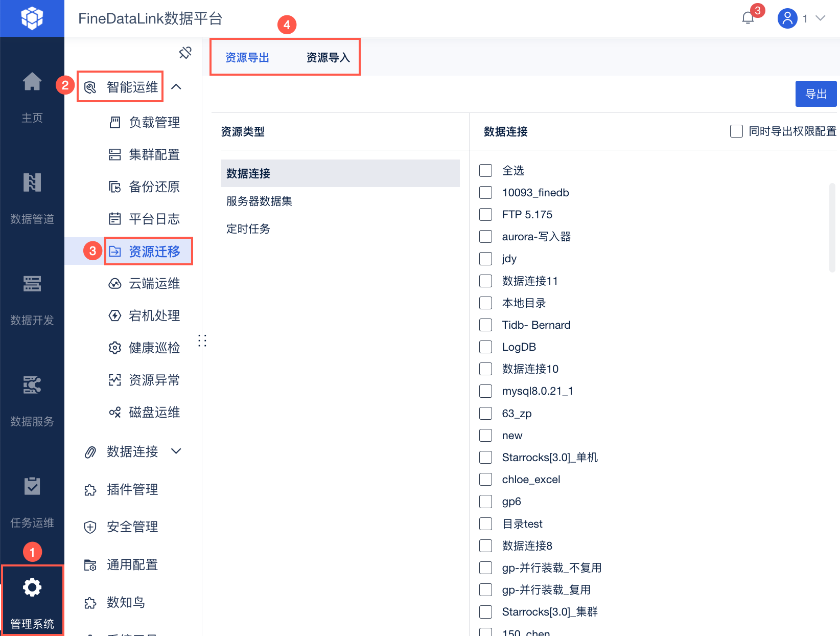840x636 pixels.
Task: Check the 数据连接11 checkbox
Action: pyautogui.click(x=486, y=281)
